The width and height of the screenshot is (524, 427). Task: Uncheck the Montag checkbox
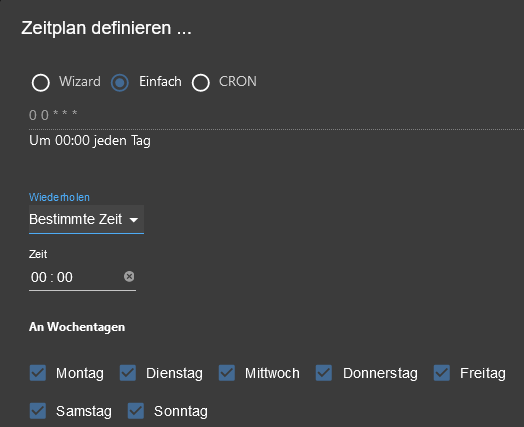(38, 373)
